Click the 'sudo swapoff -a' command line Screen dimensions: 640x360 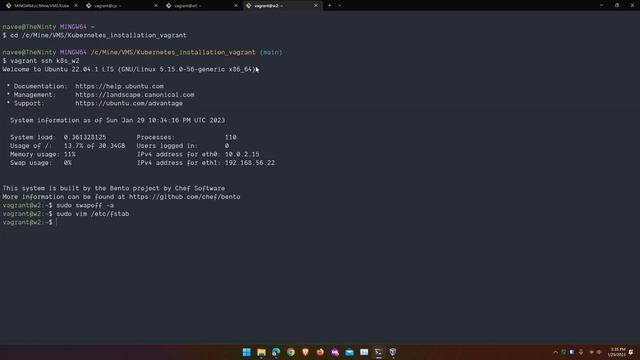[x=85, y=205]
